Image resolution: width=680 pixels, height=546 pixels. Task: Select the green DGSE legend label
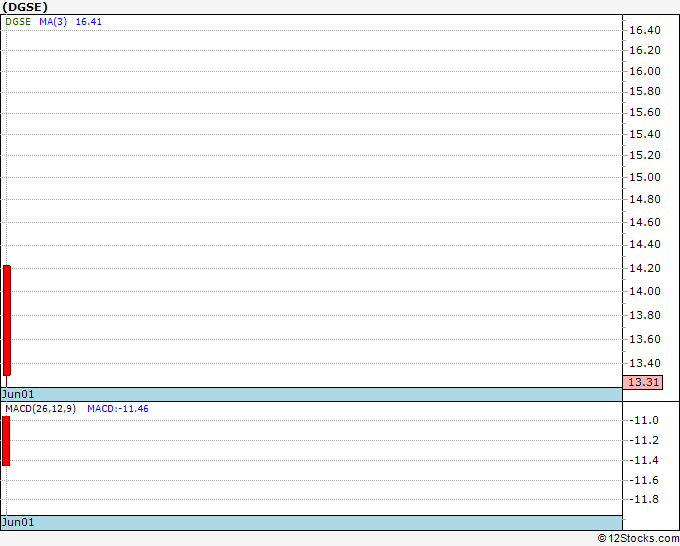18,21
